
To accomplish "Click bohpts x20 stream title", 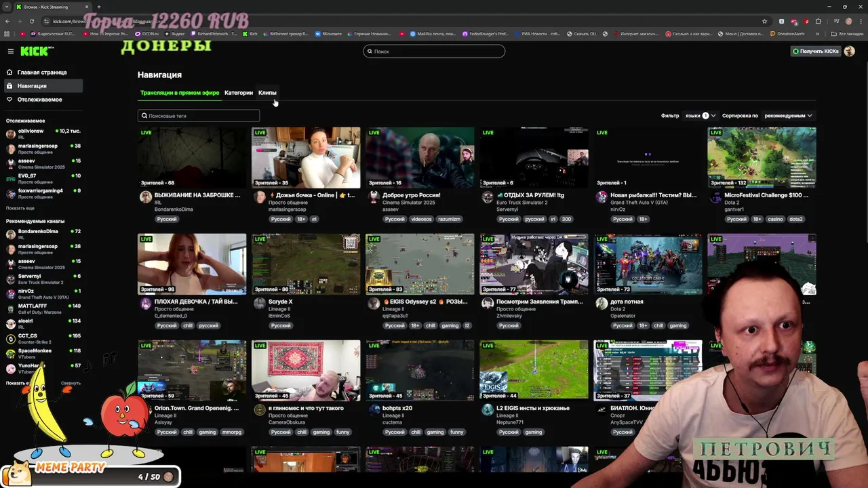I will (x=397, y=408).
